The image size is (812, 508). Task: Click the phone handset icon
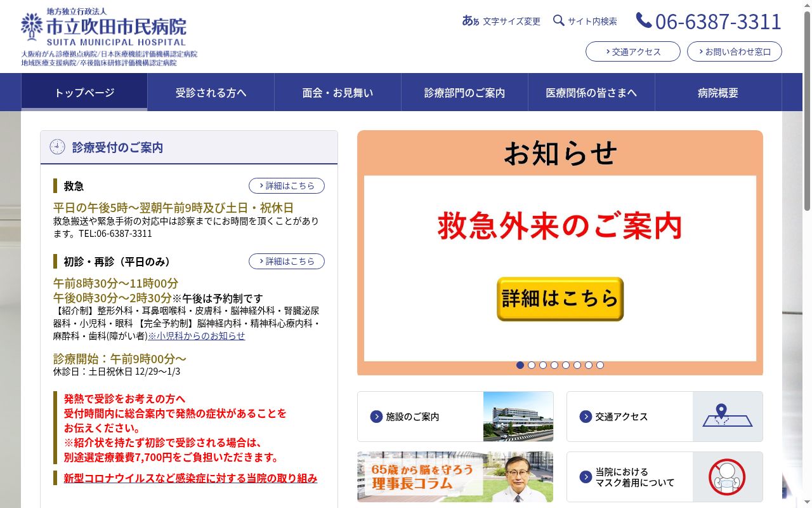tap(644, 21)
